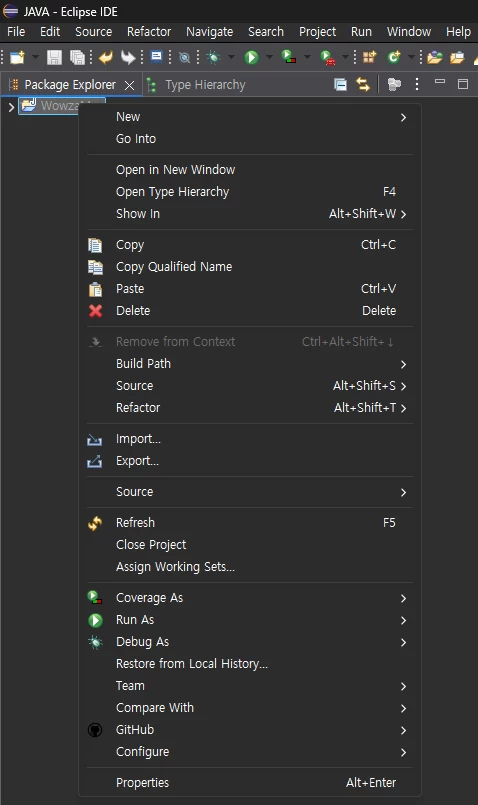Close the Package Explorer tab
Screen dimensions: 478x805
pyautogui.click(x=129, y=85)
